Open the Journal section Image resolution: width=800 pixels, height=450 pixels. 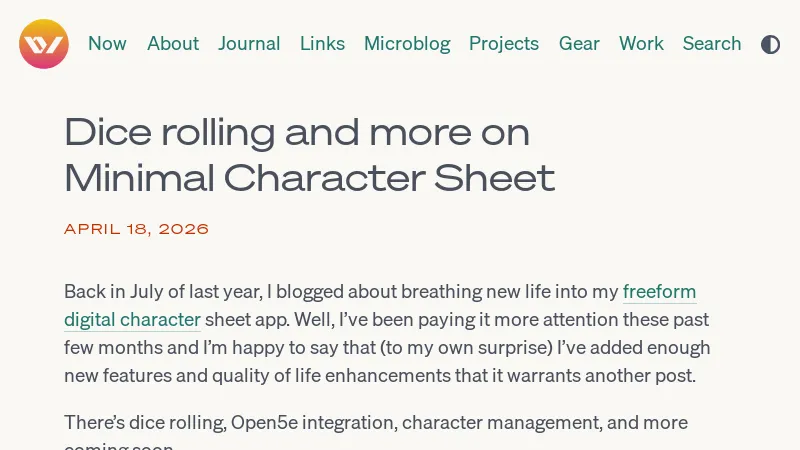tap(249, 44)
